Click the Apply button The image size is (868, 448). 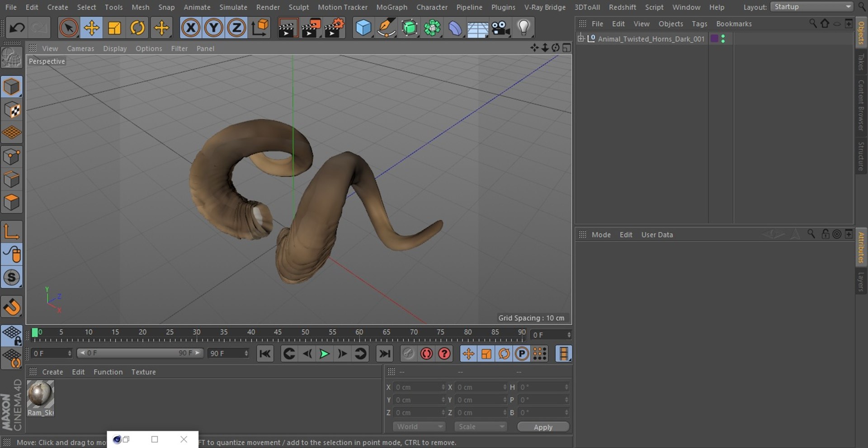click(x=543, y=427)
